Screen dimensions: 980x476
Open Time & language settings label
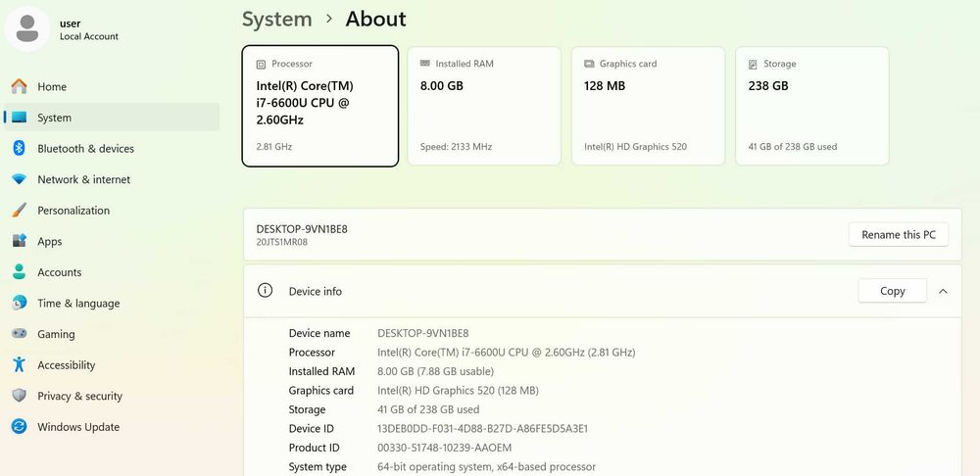(x=78, y=304)
